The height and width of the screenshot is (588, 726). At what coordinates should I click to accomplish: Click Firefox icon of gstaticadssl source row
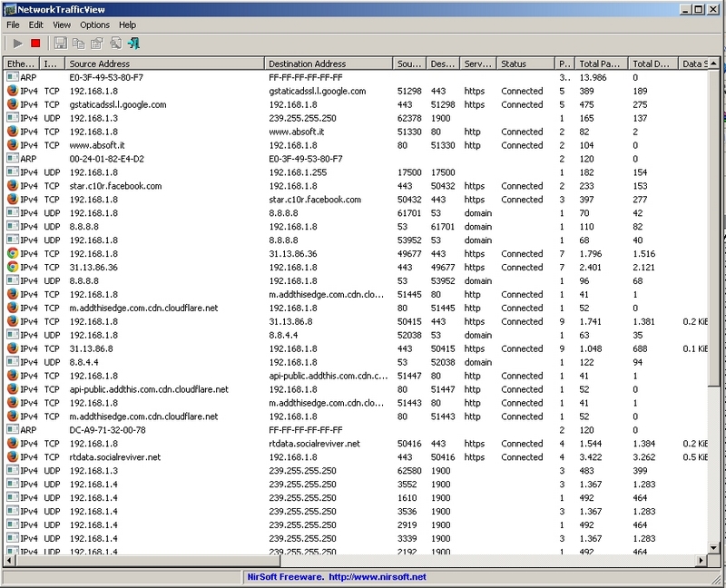(x=13, y=104)
